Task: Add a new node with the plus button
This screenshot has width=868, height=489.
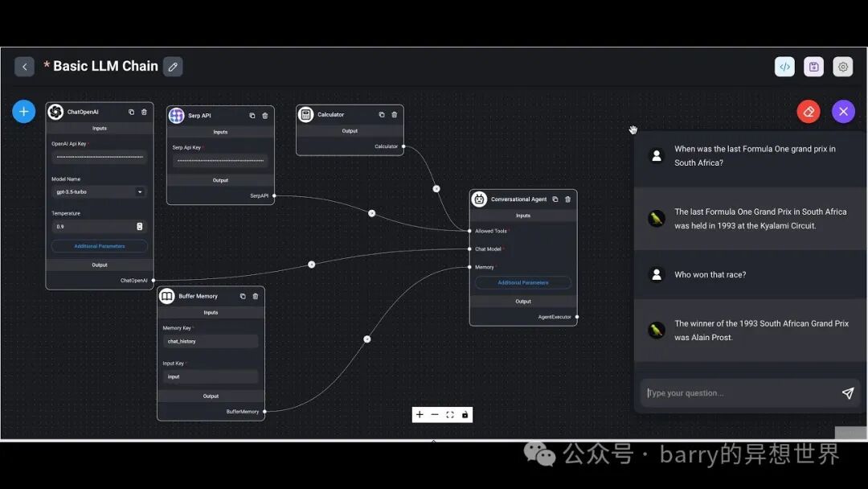Action: point(24,111)
